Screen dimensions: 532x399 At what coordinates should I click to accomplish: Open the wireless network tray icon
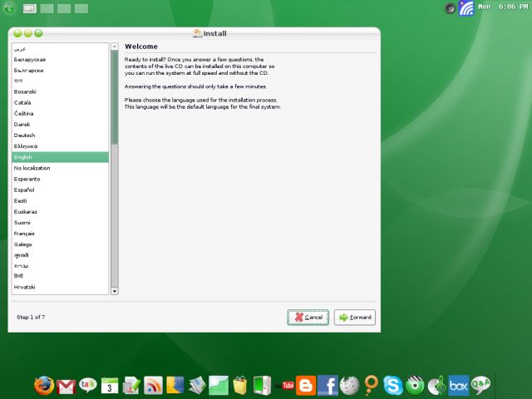pyautogui.click(x=466, y=8)
